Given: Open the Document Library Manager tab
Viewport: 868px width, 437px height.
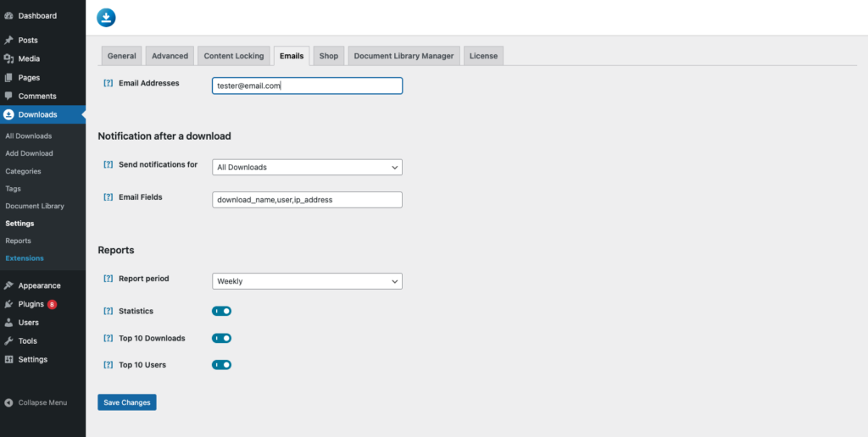Looking at the screenshot, I should pos(403,56).
